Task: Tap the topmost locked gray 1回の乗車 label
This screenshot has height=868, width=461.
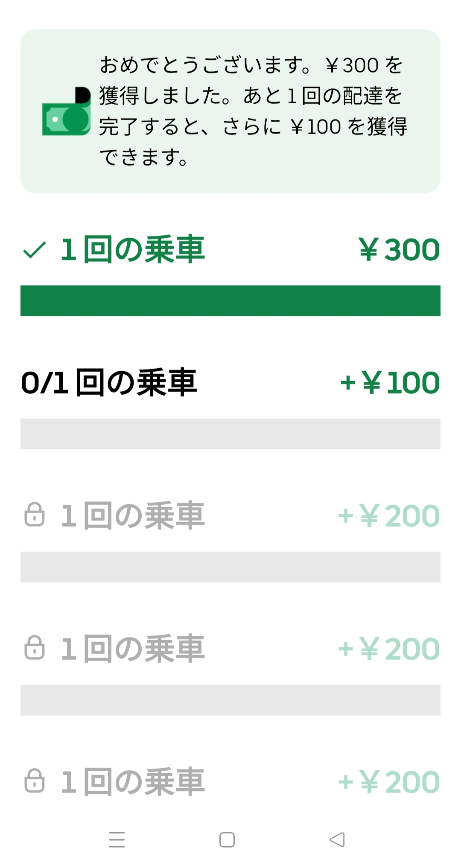Action: [133, 516]
